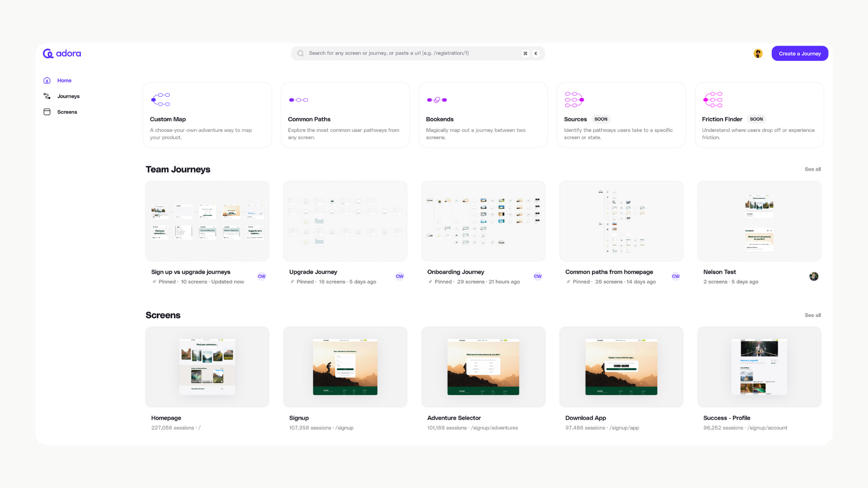This screenshot has height=488, width=868.
Task: Click the Friction Finder card title
Action: (722, 119)
